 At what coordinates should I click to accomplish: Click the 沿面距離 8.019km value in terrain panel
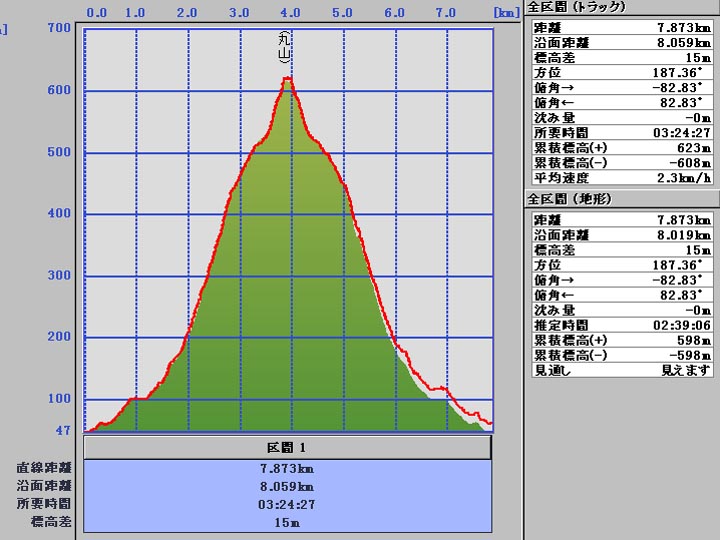tap(684, 235)
